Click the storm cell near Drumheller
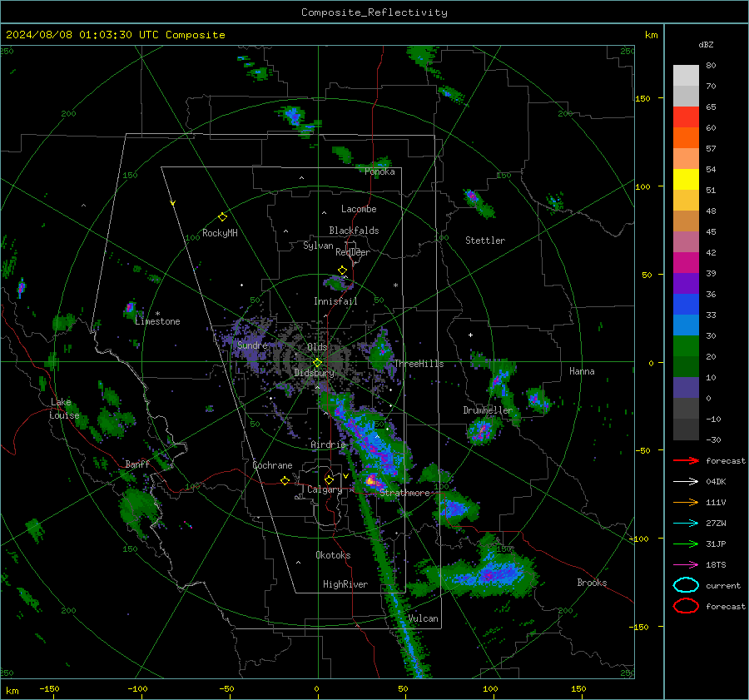The height and width of the screenshot is (700, 749). (482, 429)
